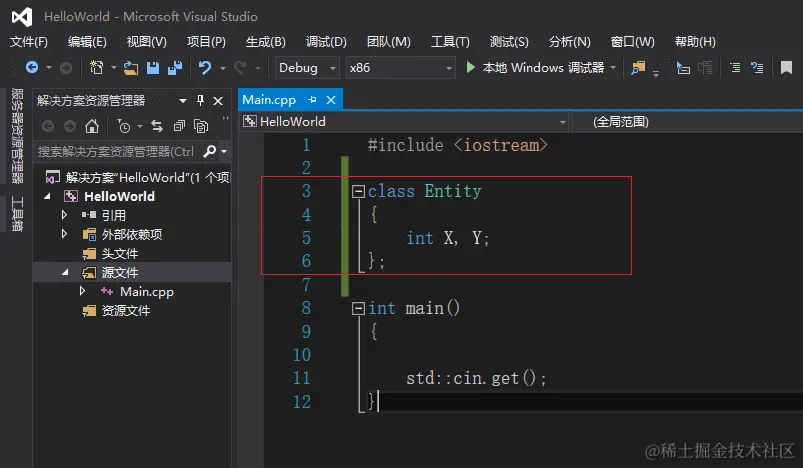This screenshot has height=468, width=803.
Task: Click the Decrease Indent toolbar icon
Action: coord(735,68)
